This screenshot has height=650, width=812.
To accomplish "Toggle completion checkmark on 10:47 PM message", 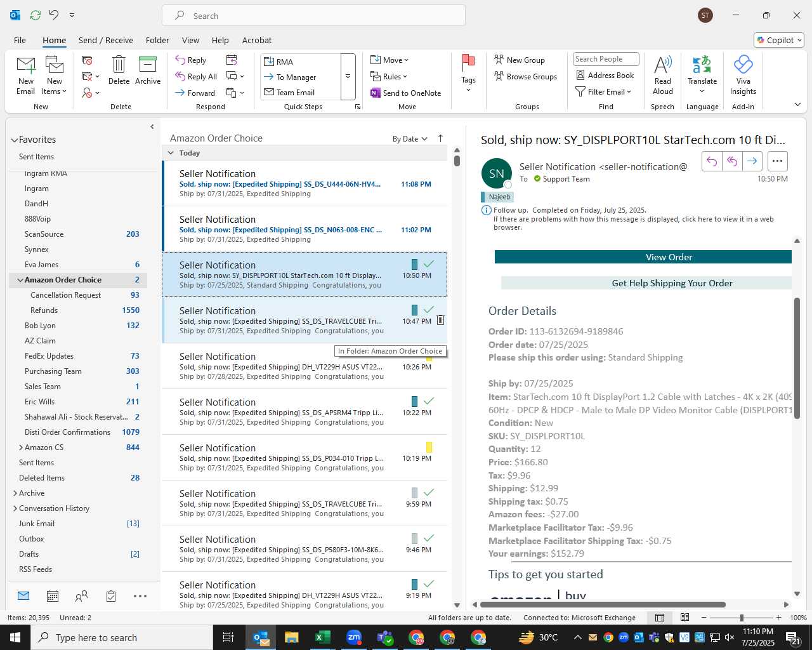I will [429, 309].
